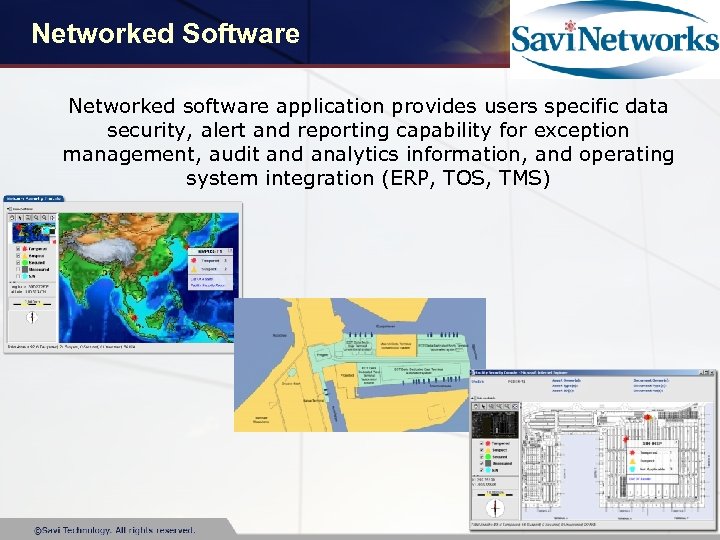
Task: Click red marker beside yard plan popup
Action: pos(626,439)
